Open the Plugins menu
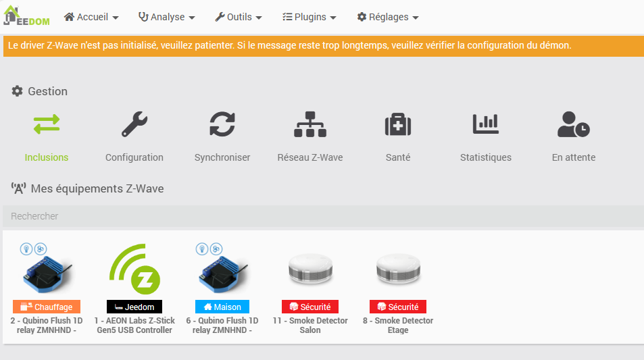644x360 pixels. (309, 17)
